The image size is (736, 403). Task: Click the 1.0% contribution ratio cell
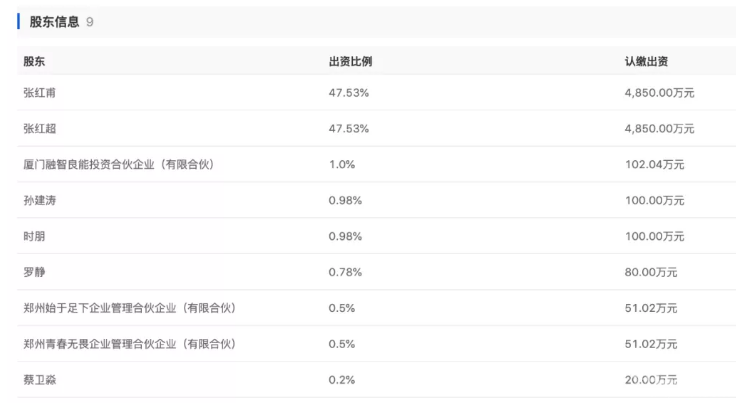pyautogui.click(x=341, y=164)
